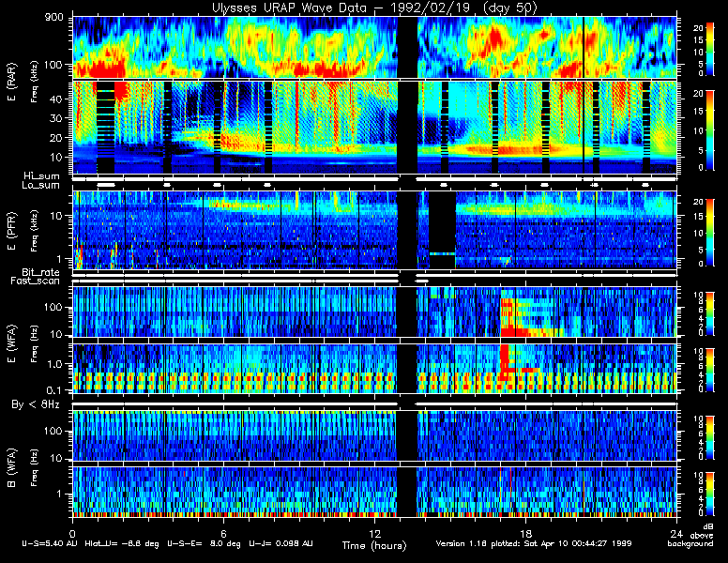Select the 'E (WFA)' vertical axis label
728x563 pixels.
click(x=11, y=343)
